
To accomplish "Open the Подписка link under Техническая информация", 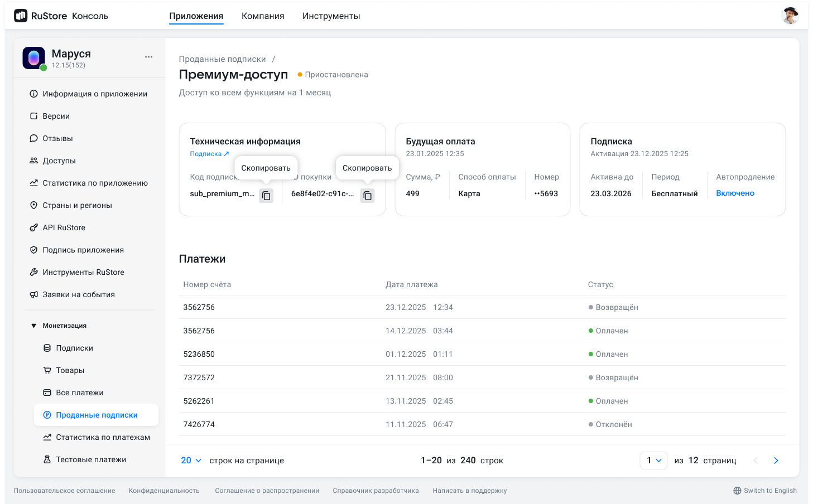I will [x=209, y=154].
